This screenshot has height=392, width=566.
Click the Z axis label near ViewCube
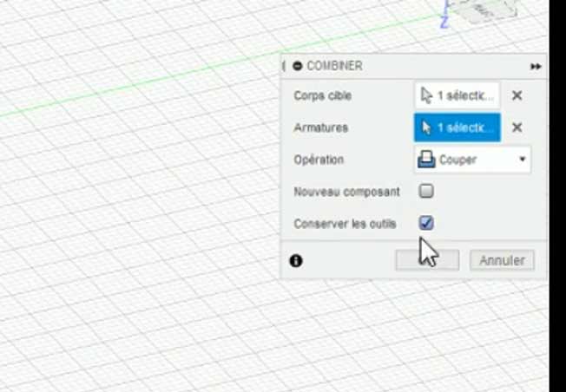coord(444,22)
